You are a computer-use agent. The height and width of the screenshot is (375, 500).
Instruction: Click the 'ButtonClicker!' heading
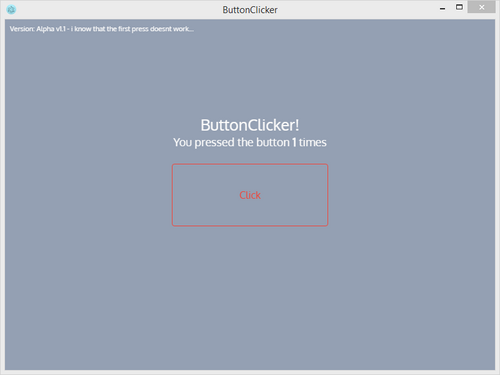pyautogui.click(x=250, y=125)
